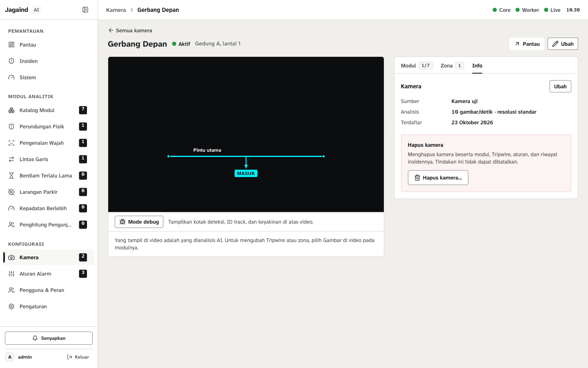Click the Worker status indicator
The image size is (588, 368).
527,10
